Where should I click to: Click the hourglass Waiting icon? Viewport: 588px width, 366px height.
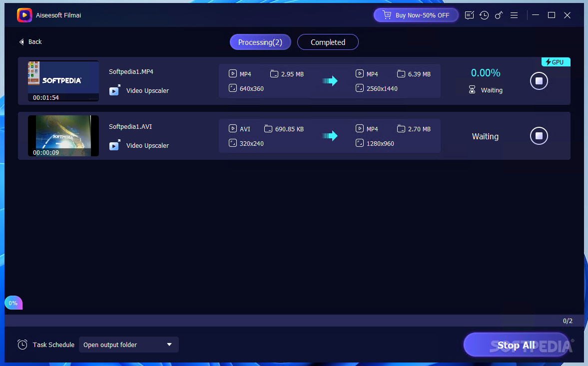point(472,90)
